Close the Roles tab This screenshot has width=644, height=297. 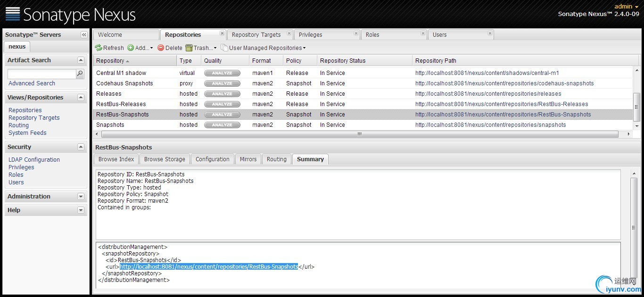(x=423, y=33)
